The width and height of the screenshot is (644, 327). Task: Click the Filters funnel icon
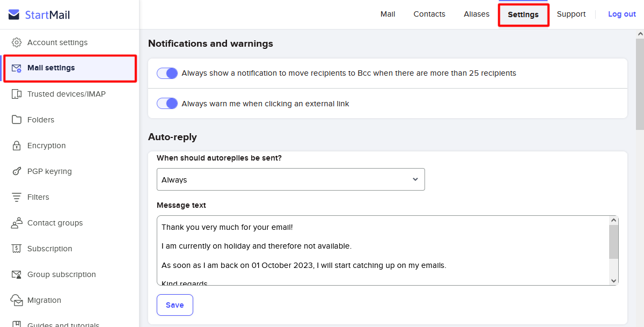click(x=17, y=197)
